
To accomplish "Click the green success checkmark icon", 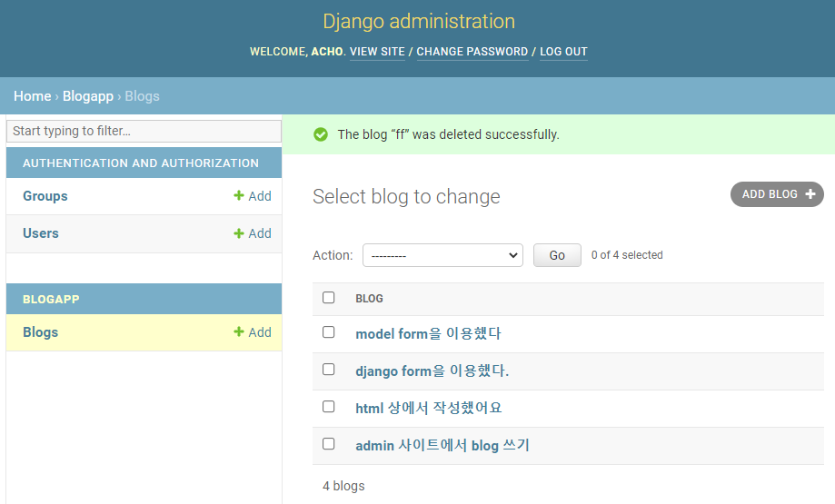I will pos(321,134).
